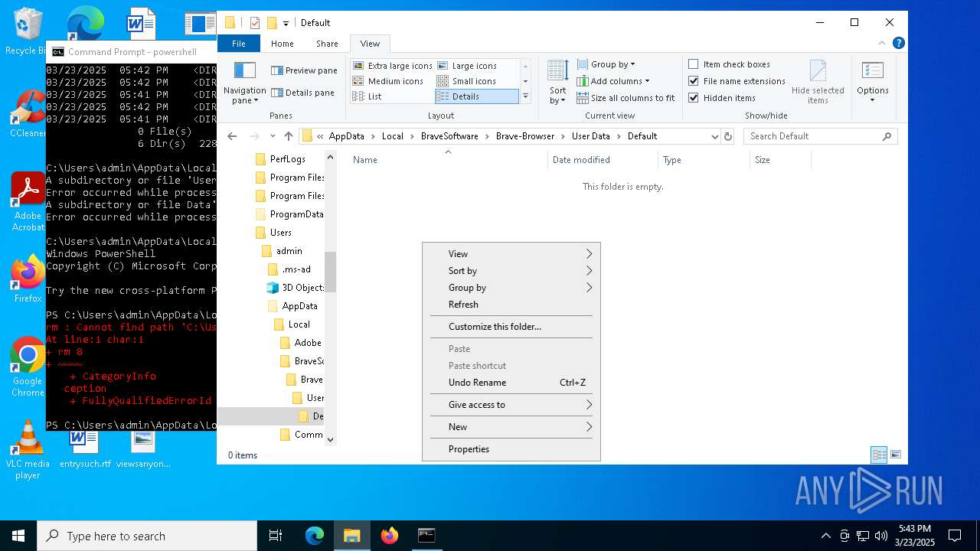The image size is (980, 551).
Task: Select the Details layout option
Action: [476, 96]
